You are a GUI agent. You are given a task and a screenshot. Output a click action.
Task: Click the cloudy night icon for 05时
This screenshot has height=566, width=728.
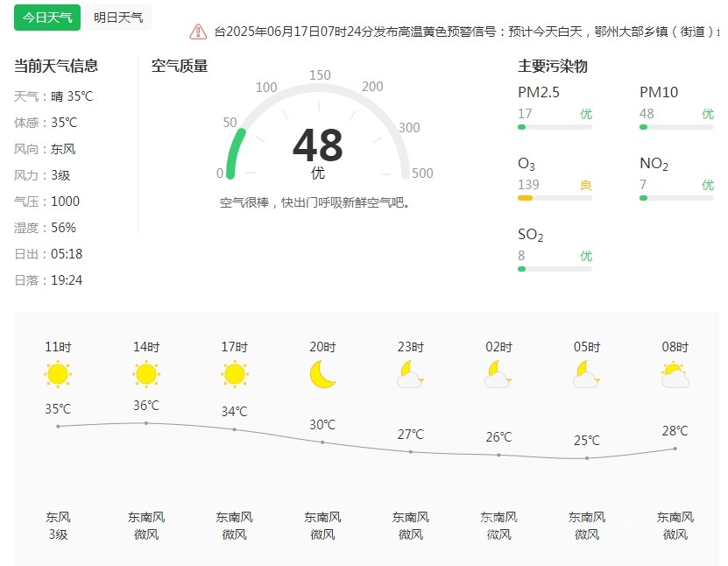tap(587, 374)
